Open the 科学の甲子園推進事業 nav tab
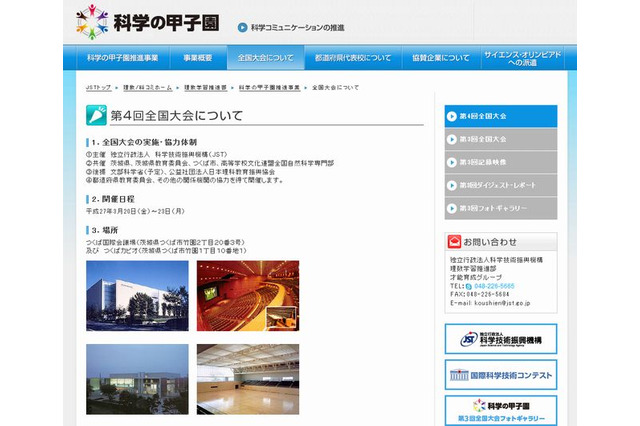Screen dimensions: 640x426 122,58
